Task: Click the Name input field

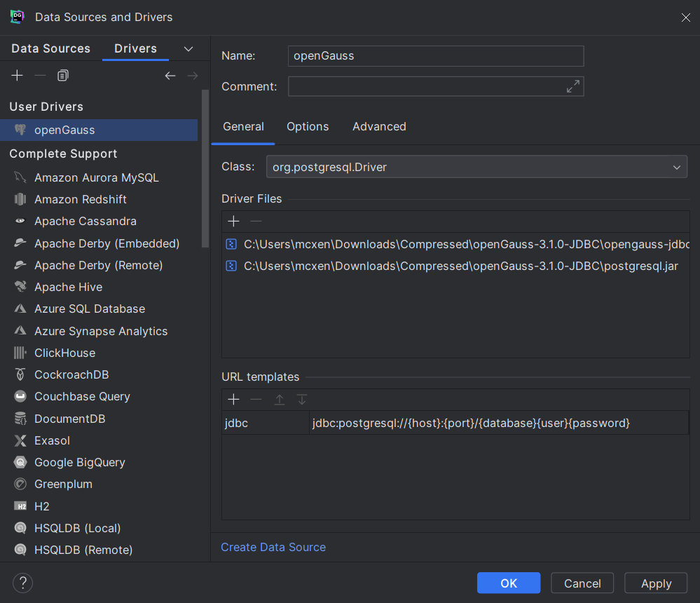Action: pos(435,56)
